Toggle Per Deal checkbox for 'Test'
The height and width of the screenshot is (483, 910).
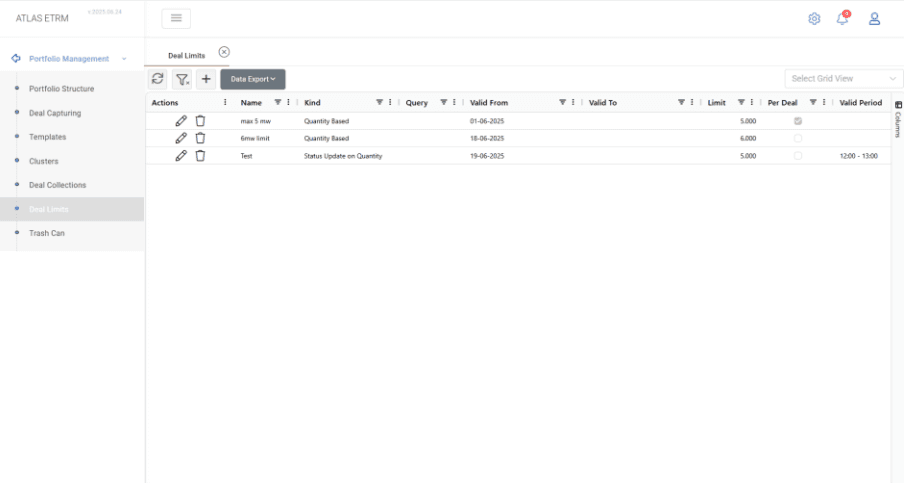[x=798, y=156]
